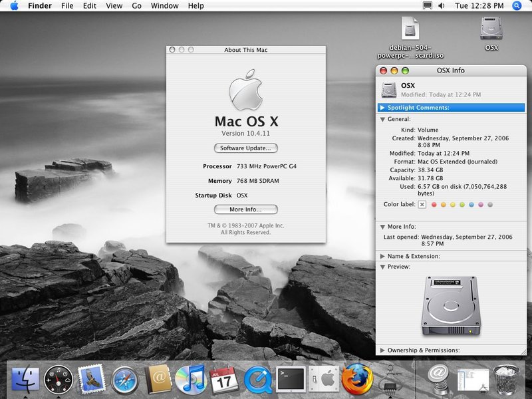
Task: Apply the gray color label
Action: click(x=490, y=205)
